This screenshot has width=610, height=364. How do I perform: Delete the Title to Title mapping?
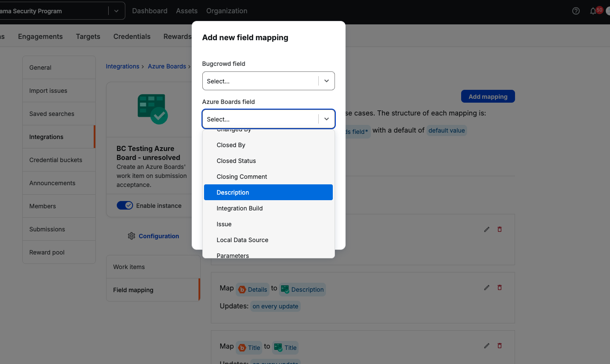tap(499, 346)
